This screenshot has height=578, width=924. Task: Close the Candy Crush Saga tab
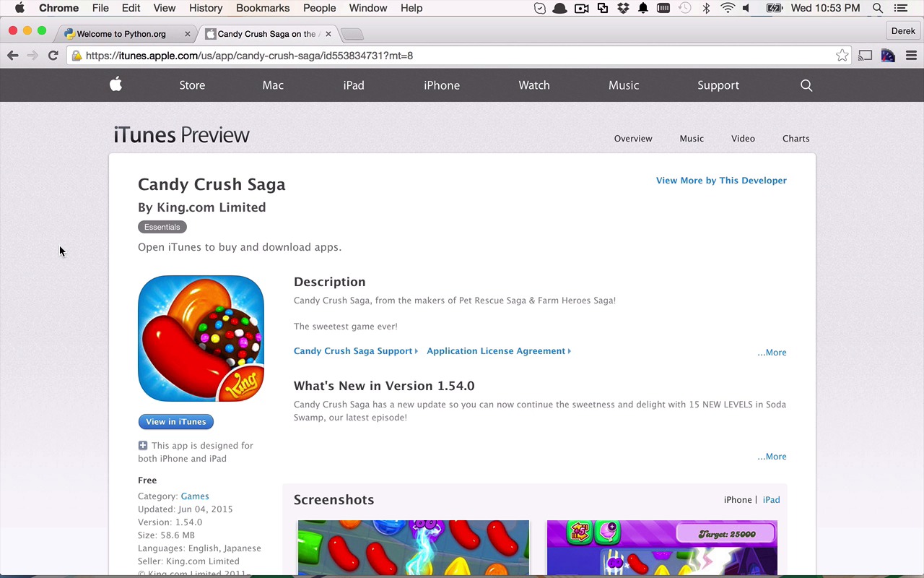pyautogui.click(x=328, y=34)
